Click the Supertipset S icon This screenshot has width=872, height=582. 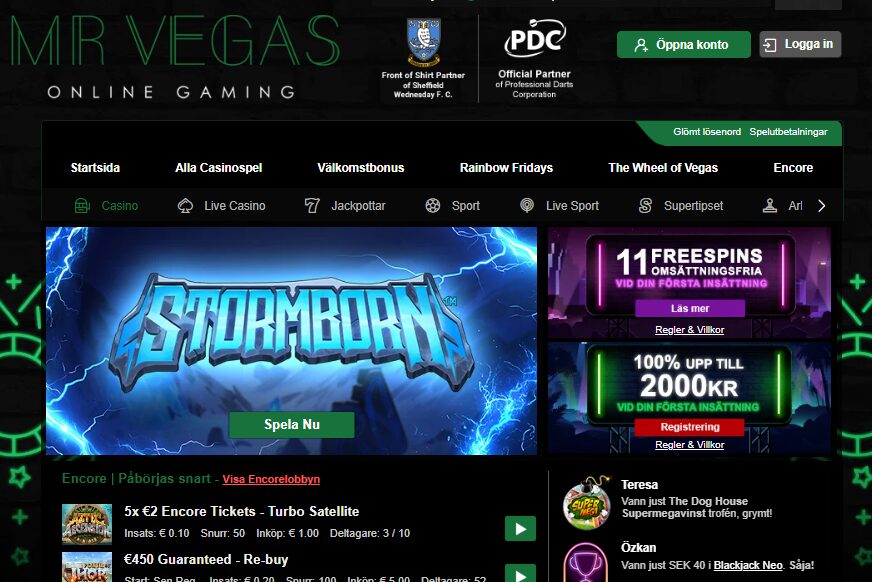645,206
